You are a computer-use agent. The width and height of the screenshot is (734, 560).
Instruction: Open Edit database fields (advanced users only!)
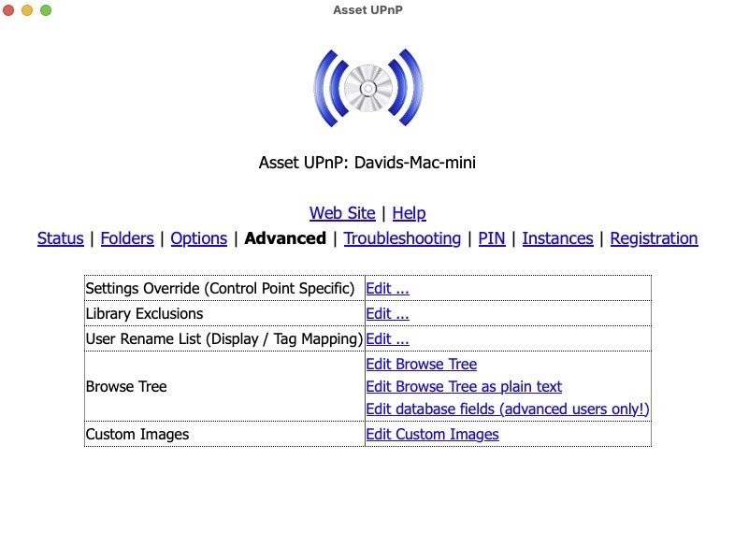tap(507, 409)
